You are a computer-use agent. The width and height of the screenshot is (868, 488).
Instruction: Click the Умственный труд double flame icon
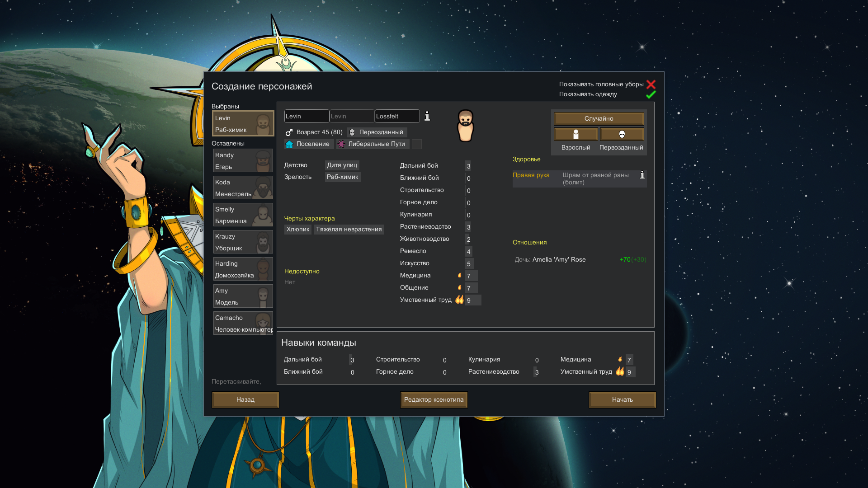459,300
